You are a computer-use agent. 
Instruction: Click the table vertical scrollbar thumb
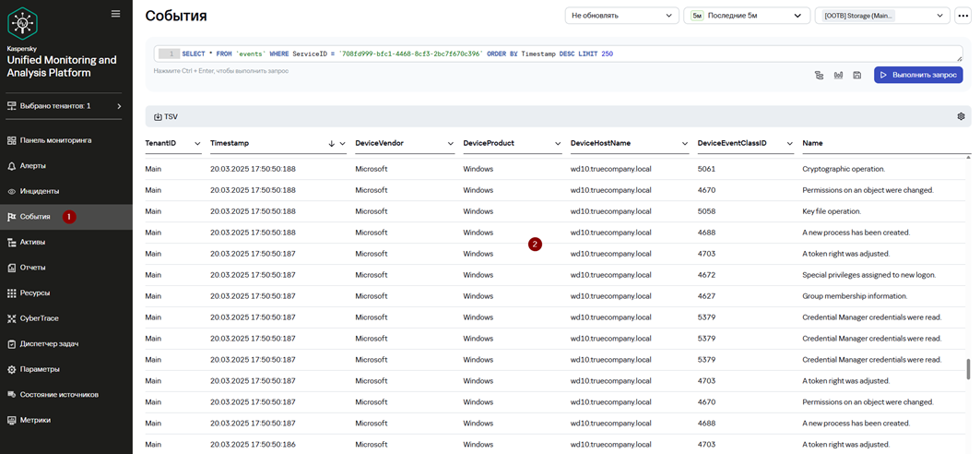click(969, 369)
